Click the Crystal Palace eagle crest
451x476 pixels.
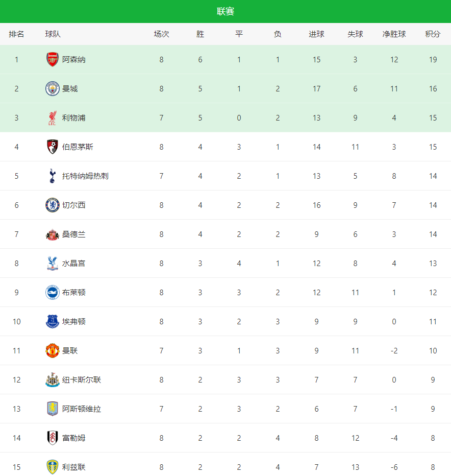[x=52, y=264]
